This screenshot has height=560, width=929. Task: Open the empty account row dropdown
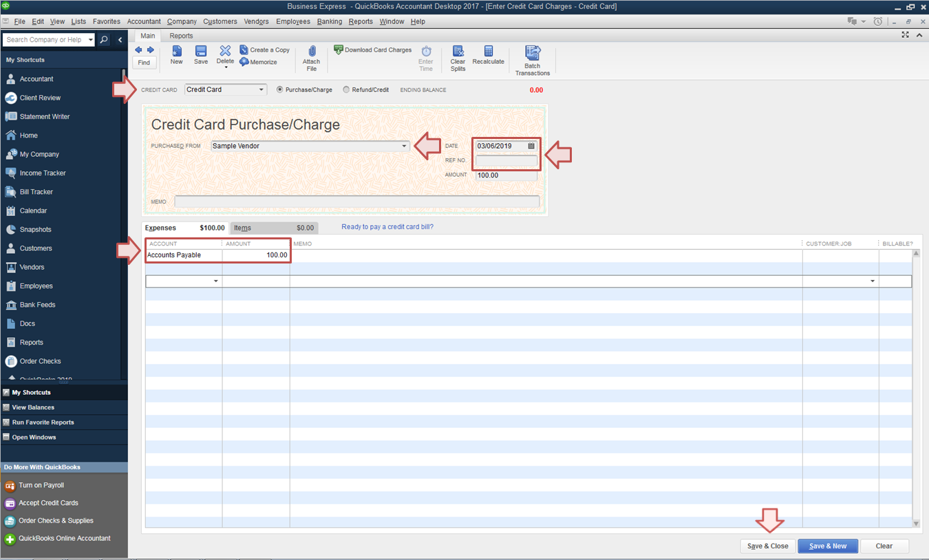click(x=216, y=281)
